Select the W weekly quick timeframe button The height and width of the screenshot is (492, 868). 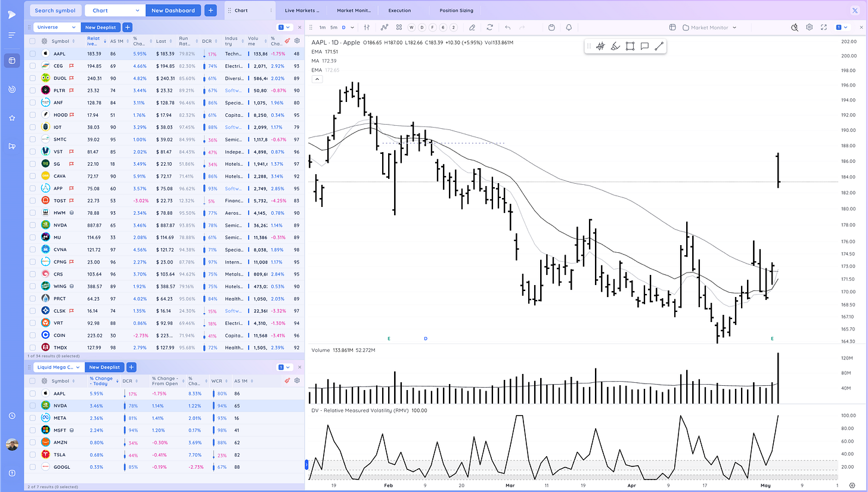tap(411, 27)
